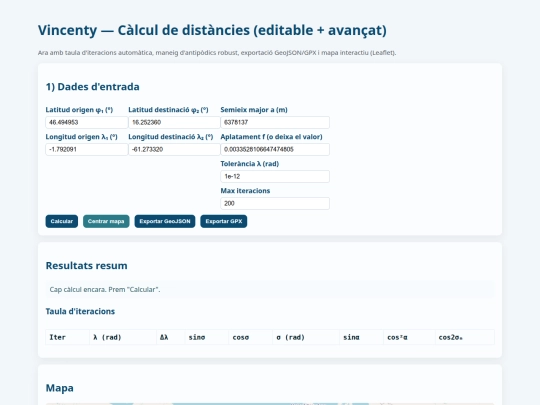Click the subtitle mentioning Leaflet map
Screen dimensions: 540x405
coord(217,53)
